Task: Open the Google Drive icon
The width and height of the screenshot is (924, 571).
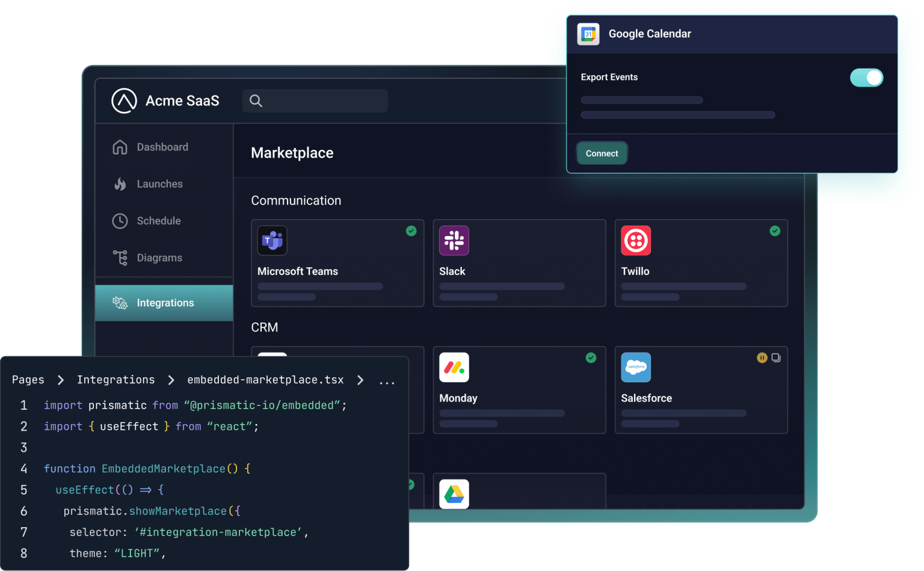Action: [454, 494]
